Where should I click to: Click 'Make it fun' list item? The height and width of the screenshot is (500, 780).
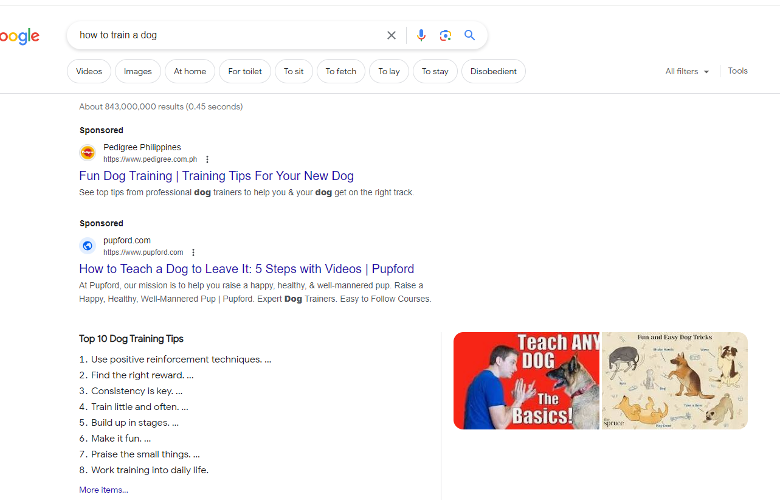pos(121,438)
